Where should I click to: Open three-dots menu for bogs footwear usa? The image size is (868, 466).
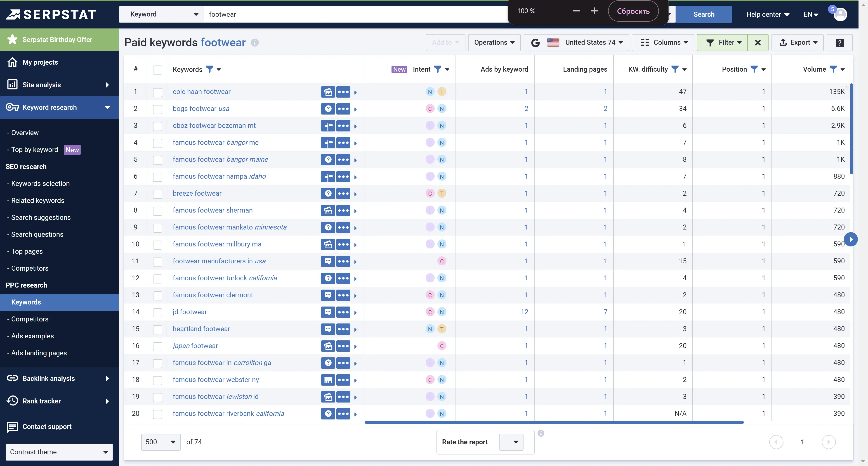point(343,109)
